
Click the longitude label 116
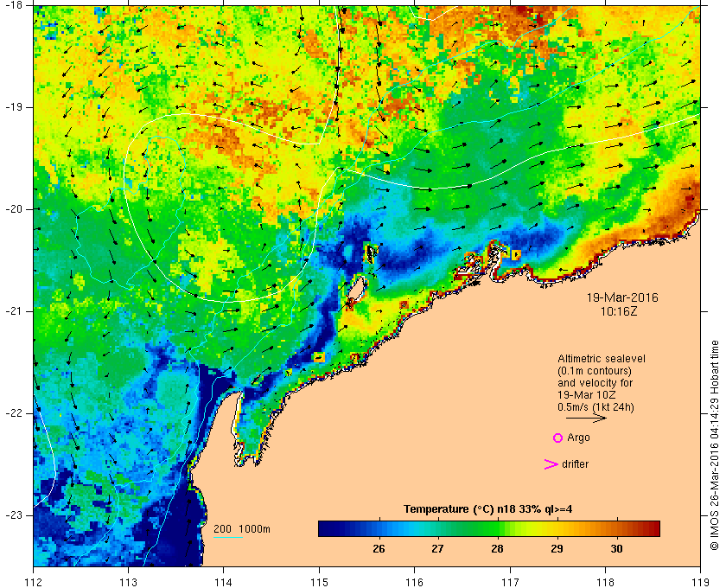[x=414, y=582]
